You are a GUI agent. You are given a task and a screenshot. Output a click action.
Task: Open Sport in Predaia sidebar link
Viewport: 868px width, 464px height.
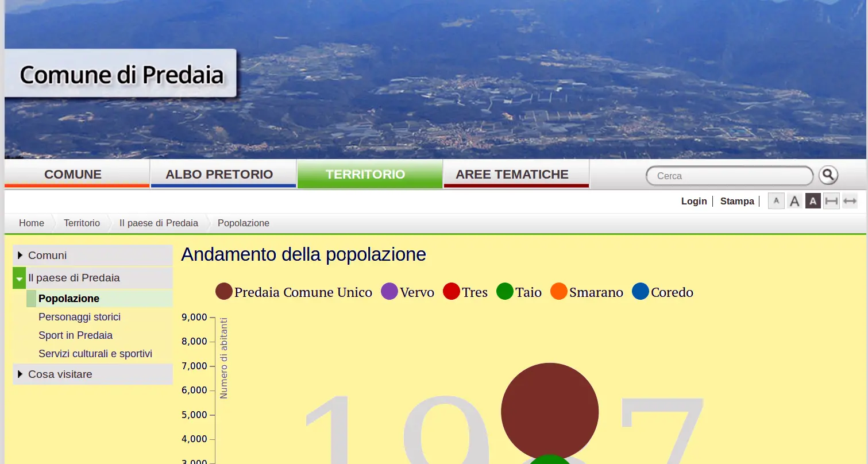[75, 335]
